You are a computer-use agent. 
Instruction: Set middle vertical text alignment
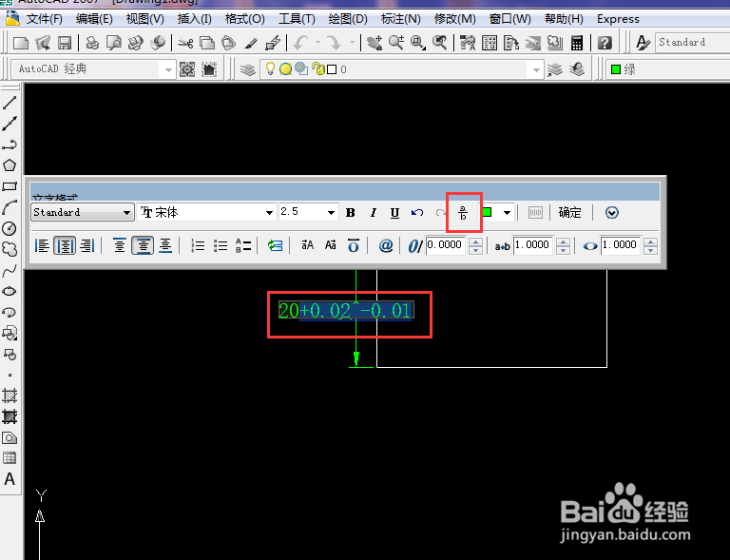coord(143,245)
